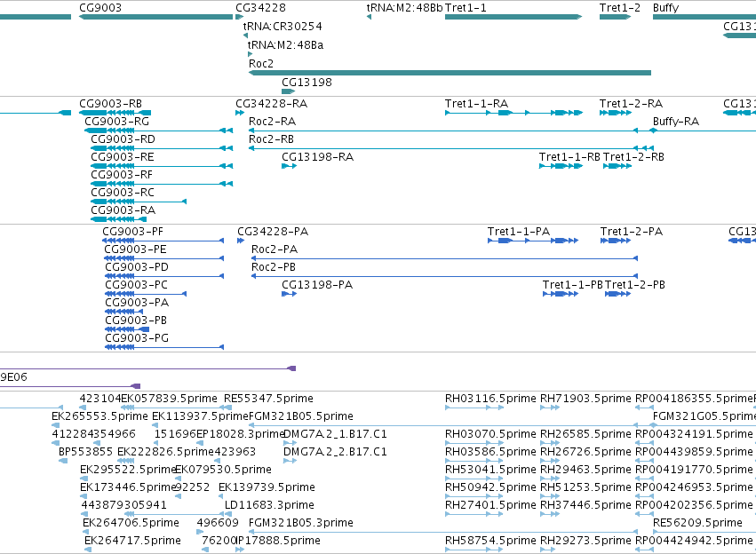Select cDNA DMG7A2_2.B17.C1 label

335,453
